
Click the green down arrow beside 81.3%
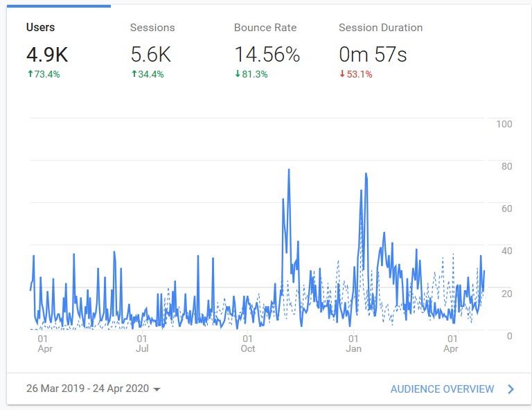pyautogui.click(x=238, y=74)
